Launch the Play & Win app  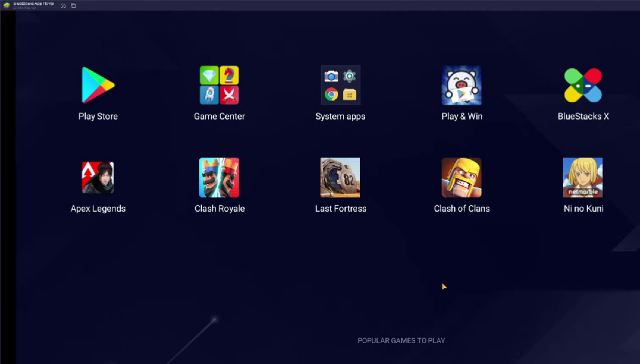point(461,85)
